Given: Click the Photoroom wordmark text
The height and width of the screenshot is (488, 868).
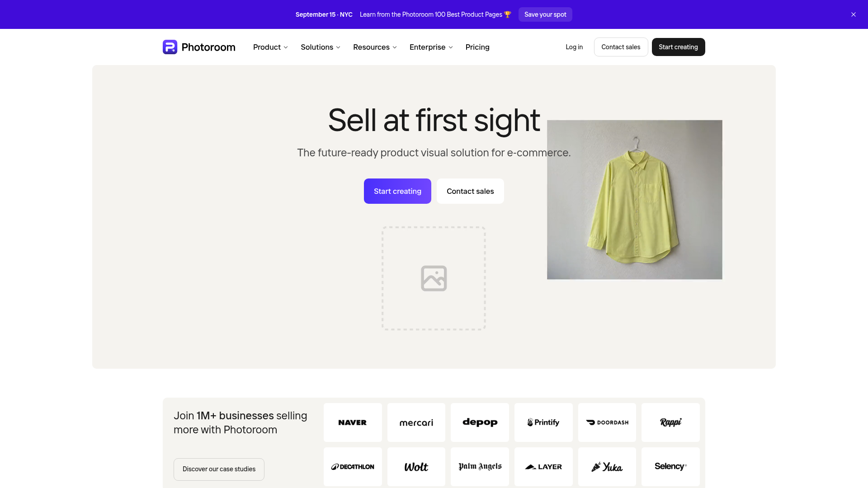Looking at the screenshot, I should pos(208,47).
